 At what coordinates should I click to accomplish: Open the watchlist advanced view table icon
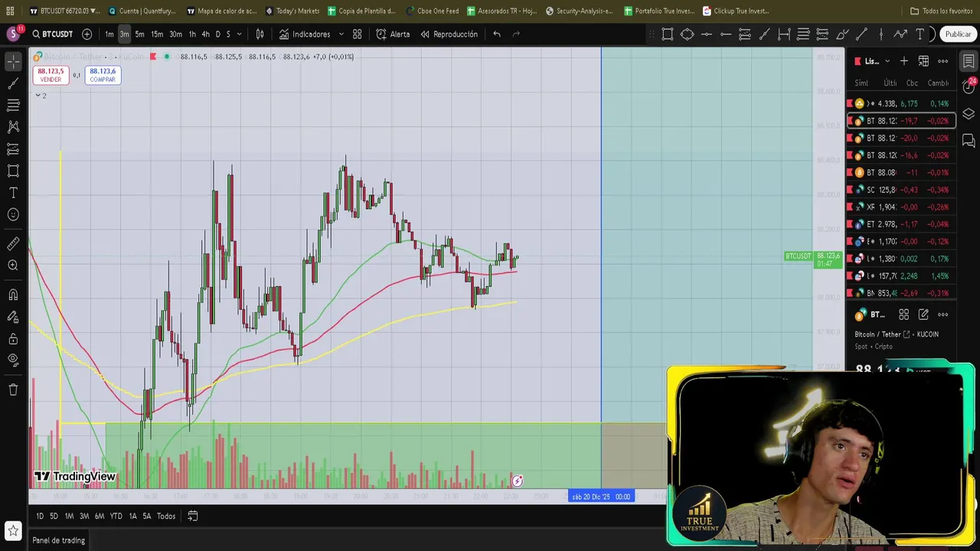(923, 61)
